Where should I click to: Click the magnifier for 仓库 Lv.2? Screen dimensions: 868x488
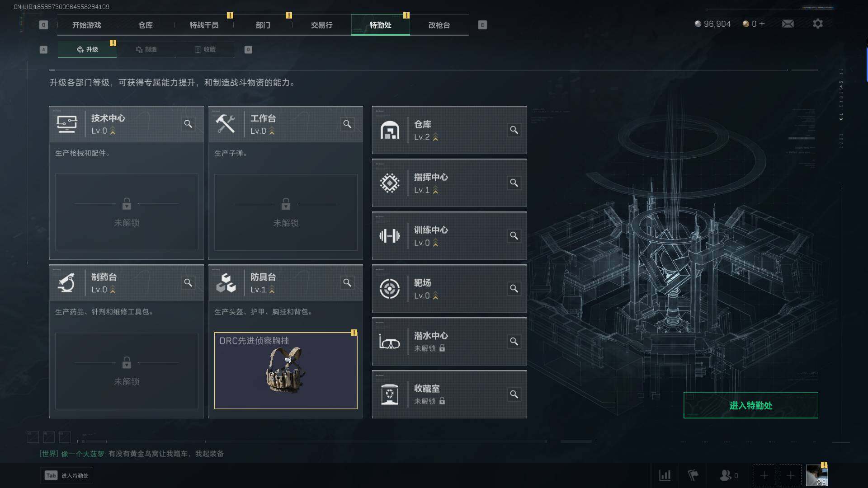514,130
